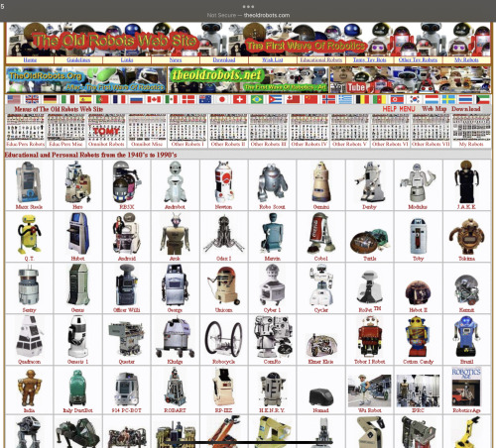Open the YouTube banner
The width and height of the screenshot is (496, 448).
point(411,79)
